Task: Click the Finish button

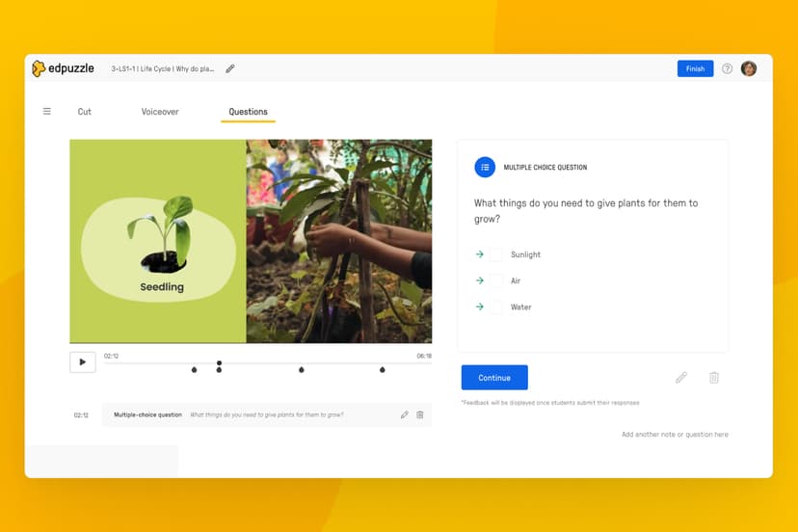Action: pos(695,68)
